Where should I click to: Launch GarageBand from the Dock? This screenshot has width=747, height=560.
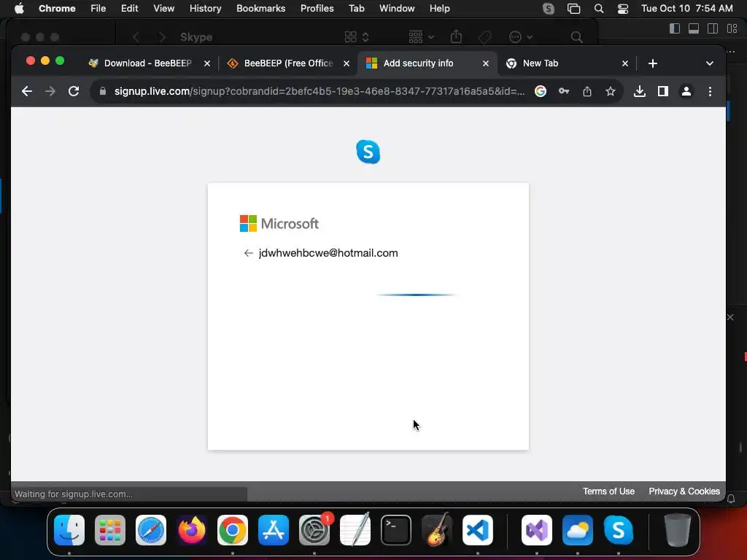click(x=437, y=530)
